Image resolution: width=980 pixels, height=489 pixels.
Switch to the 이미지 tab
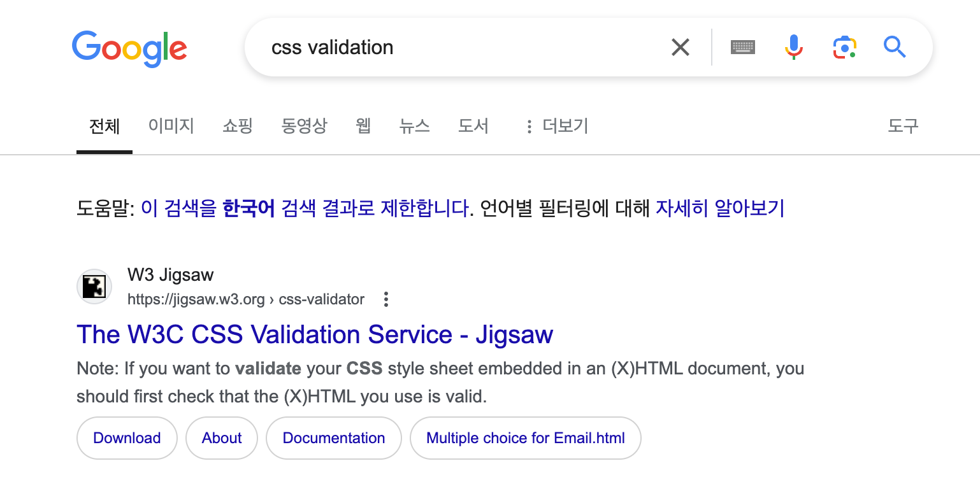click(x=171, y=126)
